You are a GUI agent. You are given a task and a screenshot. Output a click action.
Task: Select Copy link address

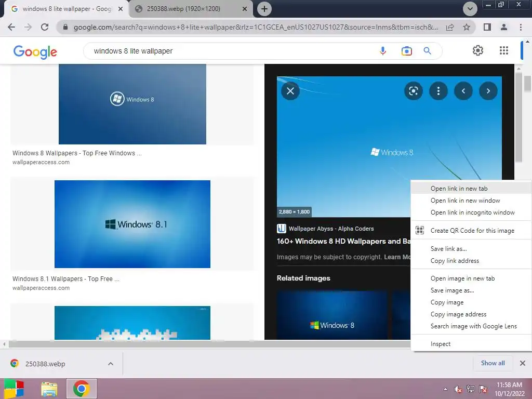[471, 261]
